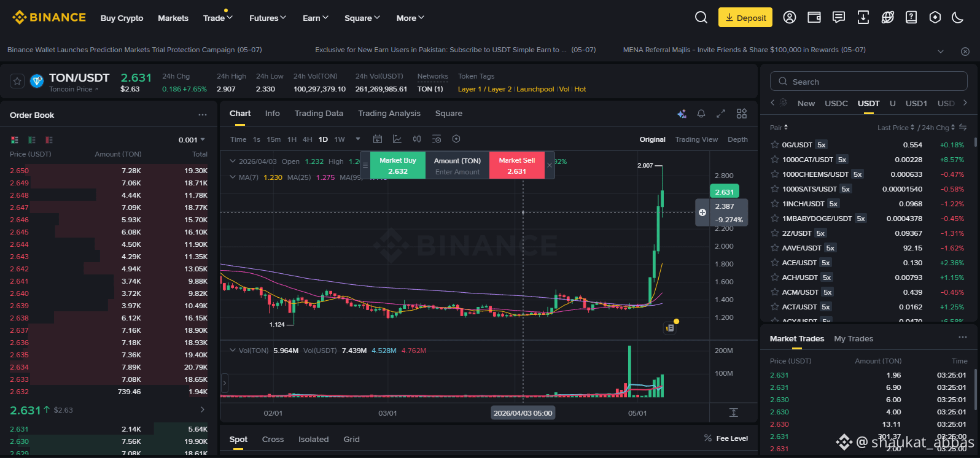Favorite the ACM/USDT pair
Screen dimensions: 980x458
775,292
